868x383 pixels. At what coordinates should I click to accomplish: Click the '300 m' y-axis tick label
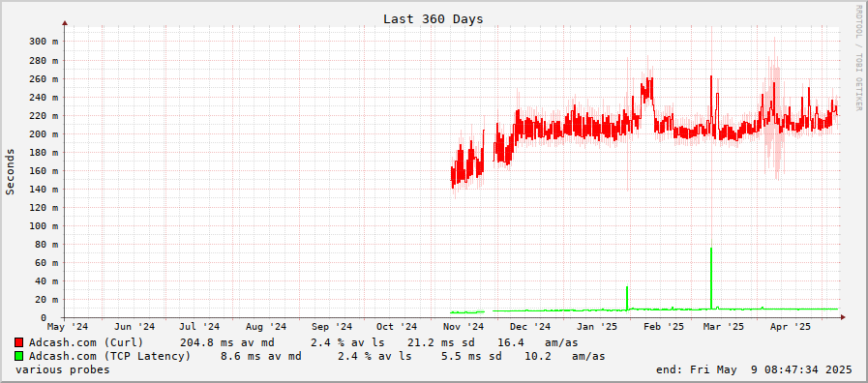click(44, 42)
